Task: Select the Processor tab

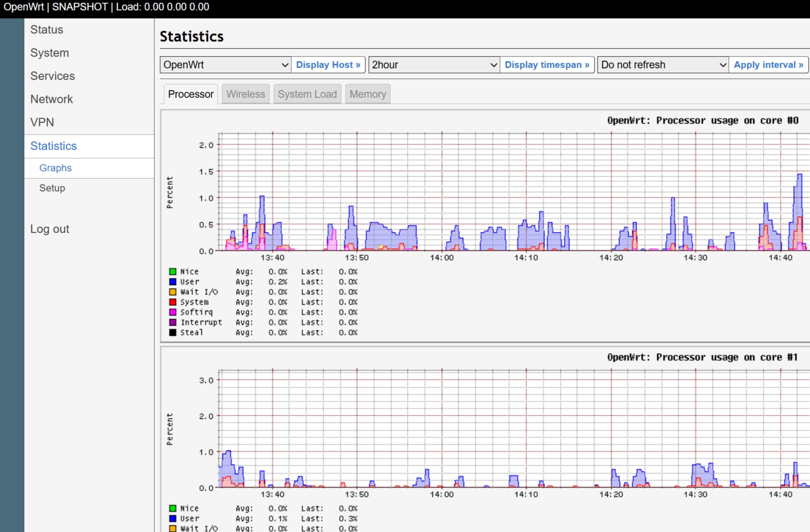Action: [x=190, y=95]
